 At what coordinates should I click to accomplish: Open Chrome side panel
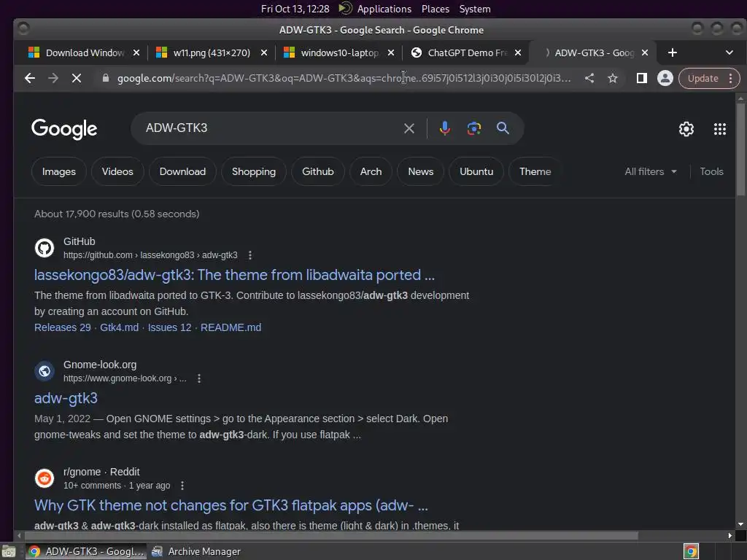(642, 78)
